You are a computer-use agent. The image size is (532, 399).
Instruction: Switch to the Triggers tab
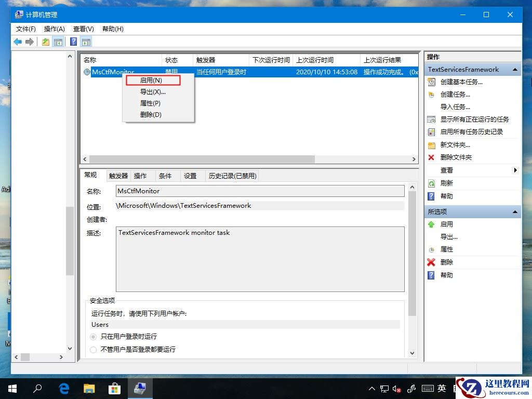pos(118,176)
